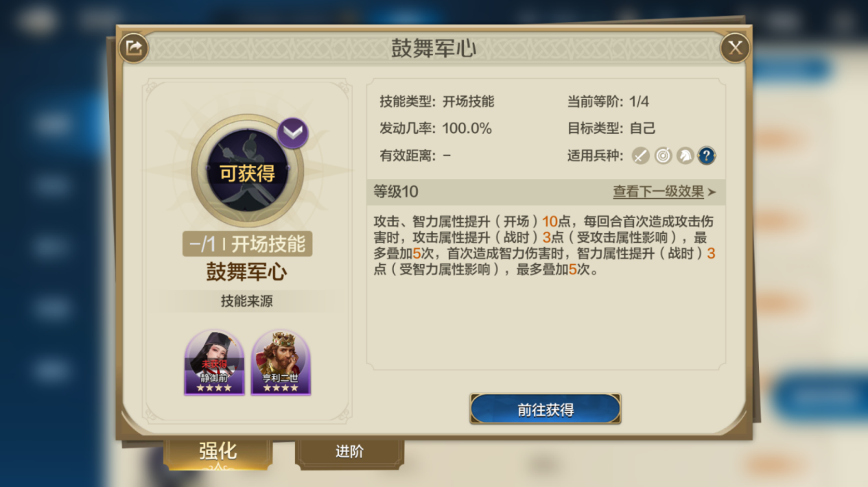Image resolution: width=868 pixels, height=487 pixels.
Task: Click the 技能来源 section header
Action: point(247,301)
